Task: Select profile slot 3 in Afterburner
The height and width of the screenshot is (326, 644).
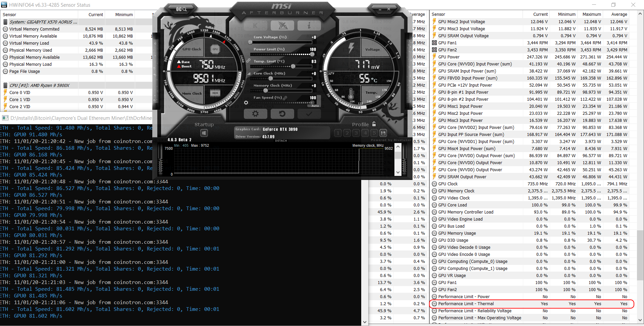Action: coord(356,133)
